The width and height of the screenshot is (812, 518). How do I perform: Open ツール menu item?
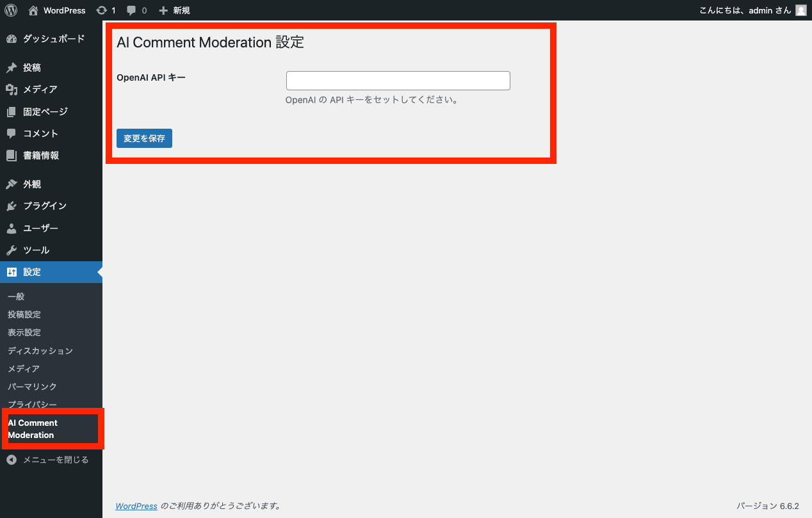point(51,250)
